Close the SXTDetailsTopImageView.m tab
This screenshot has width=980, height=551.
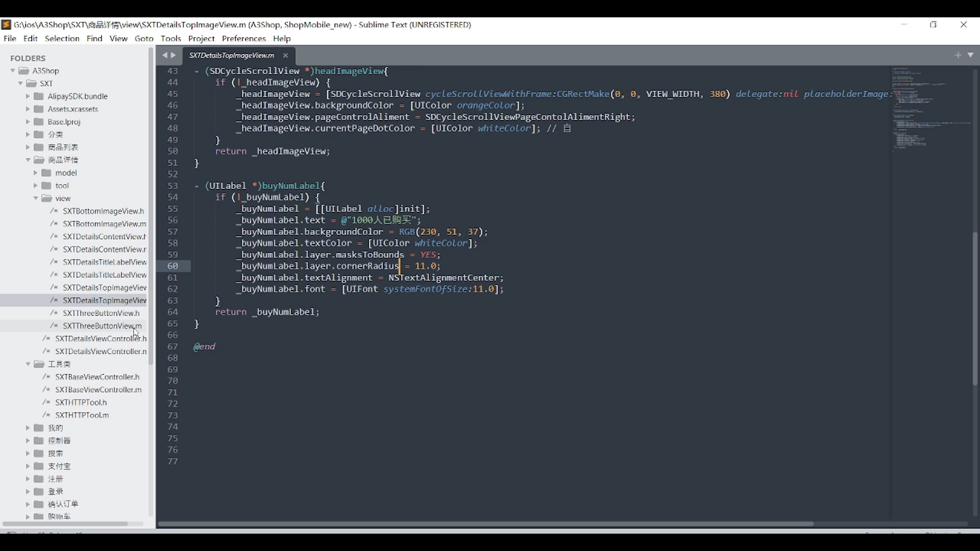tap(285, 56)
